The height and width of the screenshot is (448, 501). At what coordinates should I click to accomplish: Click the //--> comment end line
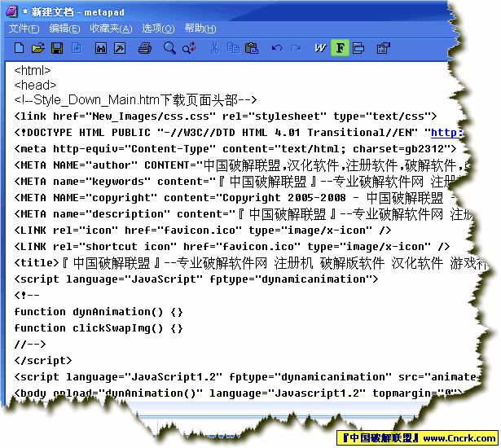click(x=30, y=345)
